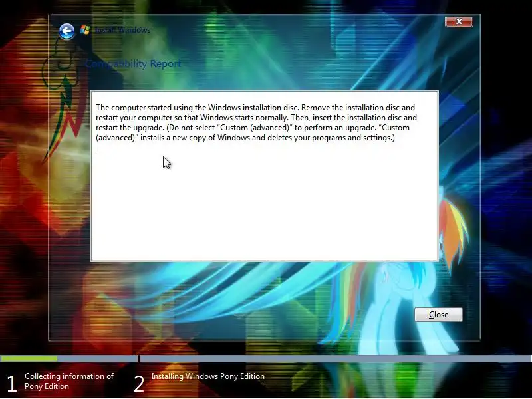Screen dimensions: 532x399
Task: Click the Windows flag logo icon
Action: (x=85, y=30)
